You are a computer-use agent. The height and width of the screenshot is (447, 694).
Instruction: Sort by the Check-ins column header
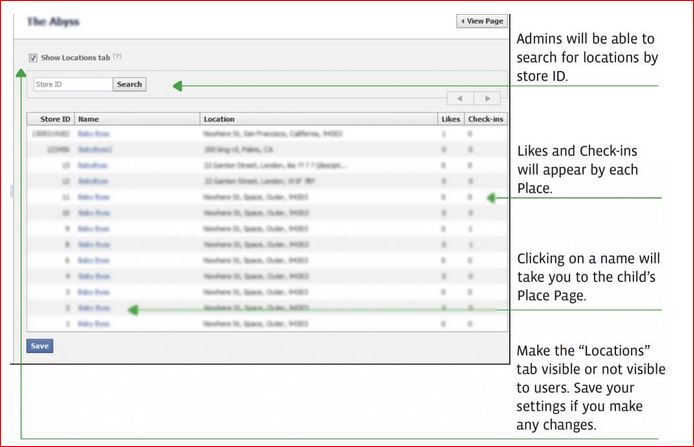pyautogui.click(x=486, y=119)
